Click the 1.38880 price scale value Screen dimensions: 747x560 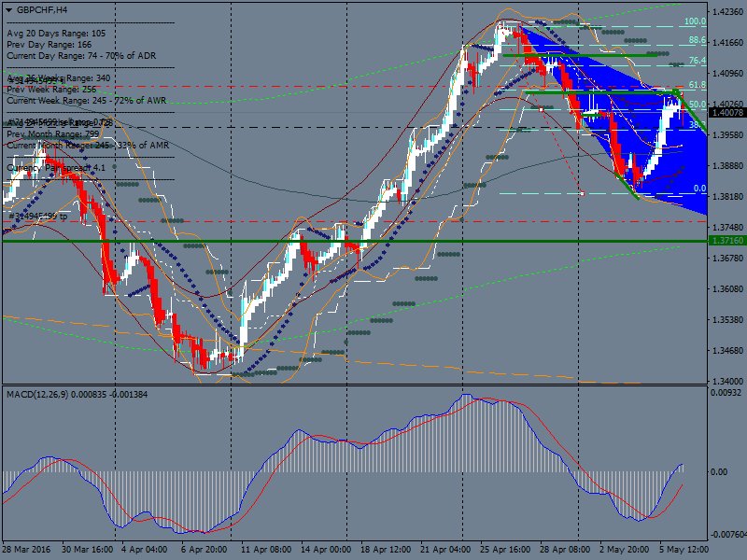pos(727,166)
